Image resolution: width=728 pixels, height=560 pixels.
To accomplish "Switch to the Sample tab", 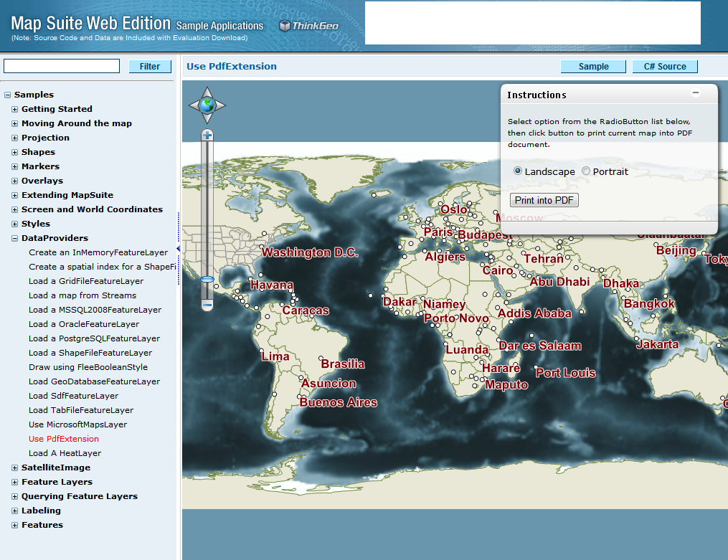I will click(593, 67).
